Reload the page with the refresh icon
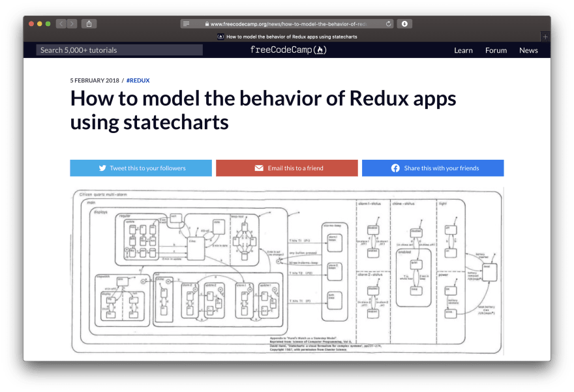The width and height of the screenshot is (574, 392). point(388,23)
